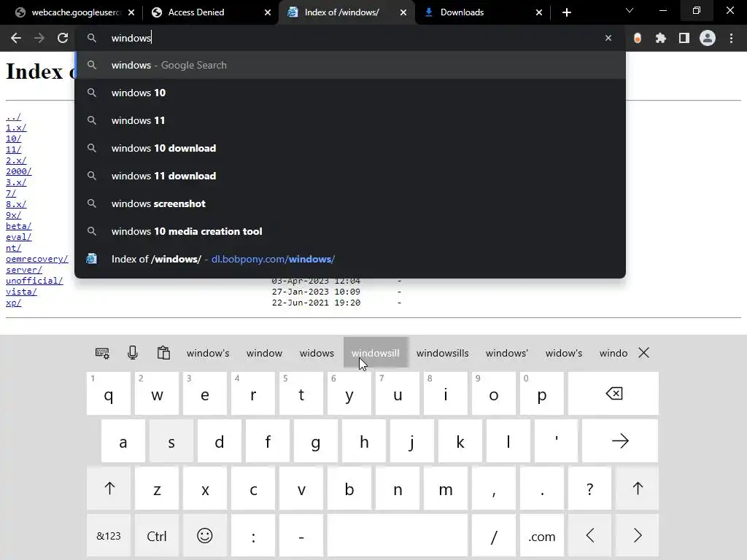Open touch keyboard settings icon

[x=102, y=353]
